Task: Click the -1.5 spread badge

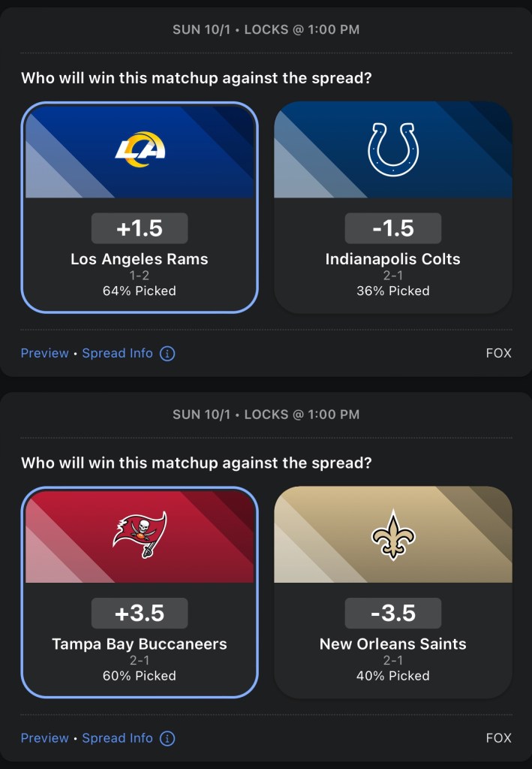Action: click(393, 228)
